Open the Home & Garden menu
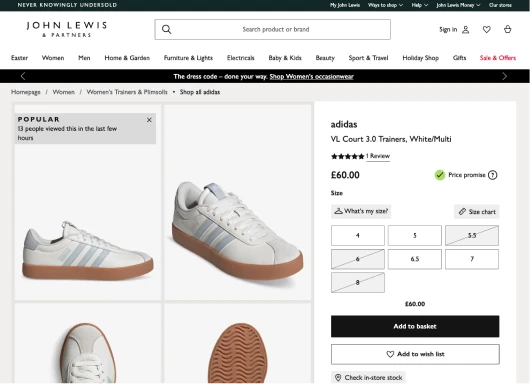 point(127,58)
